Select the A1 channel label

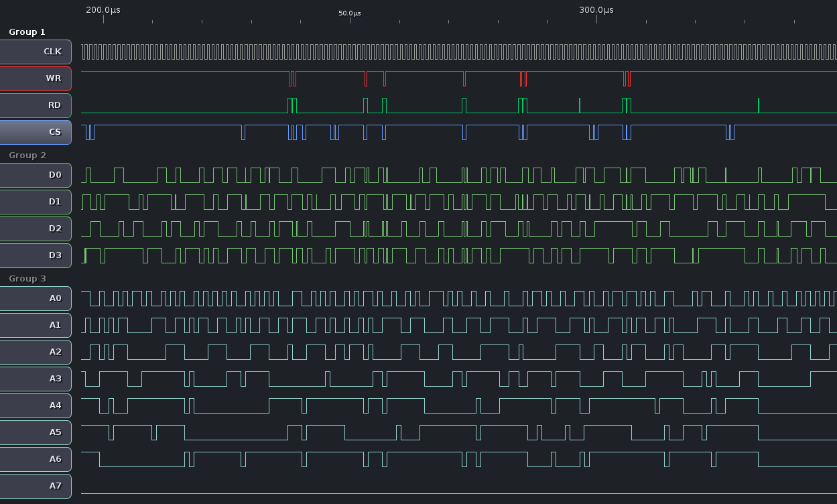click(x=36, y=325)
